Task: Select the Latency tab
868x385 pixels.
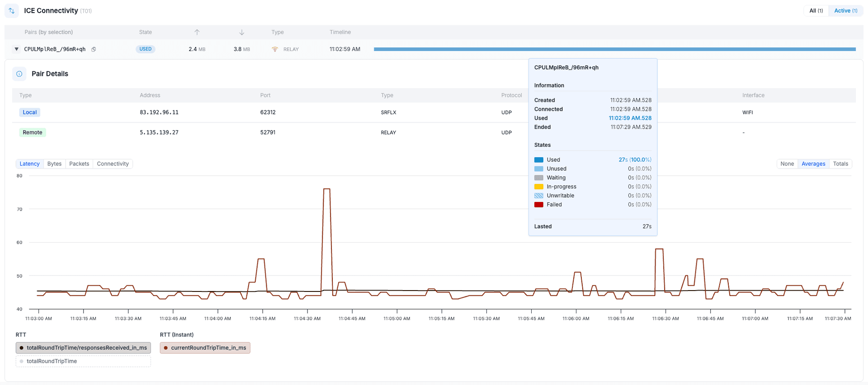Action: [30, 164]
